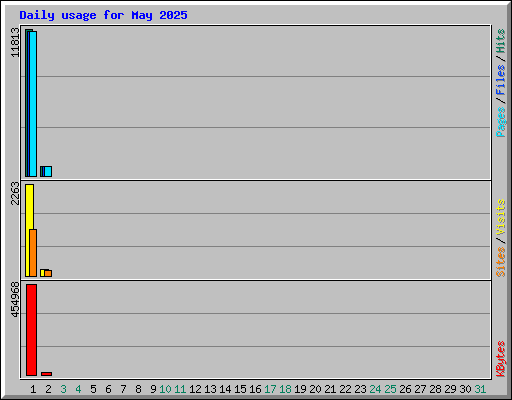The width and height of the screenshot is (512, 400).
Task: Click day label 6 on axis
Action: (108, 389)
